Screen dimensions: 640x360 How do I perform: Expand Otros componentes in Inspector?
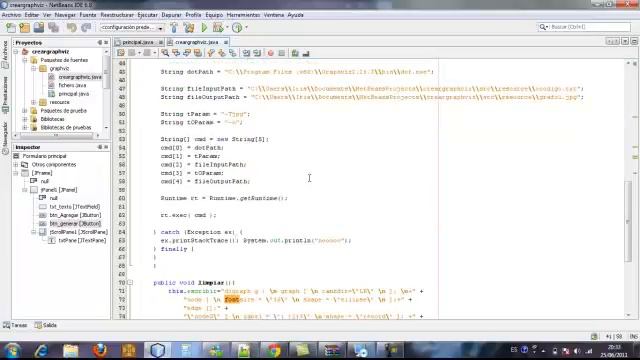[16, 164]
